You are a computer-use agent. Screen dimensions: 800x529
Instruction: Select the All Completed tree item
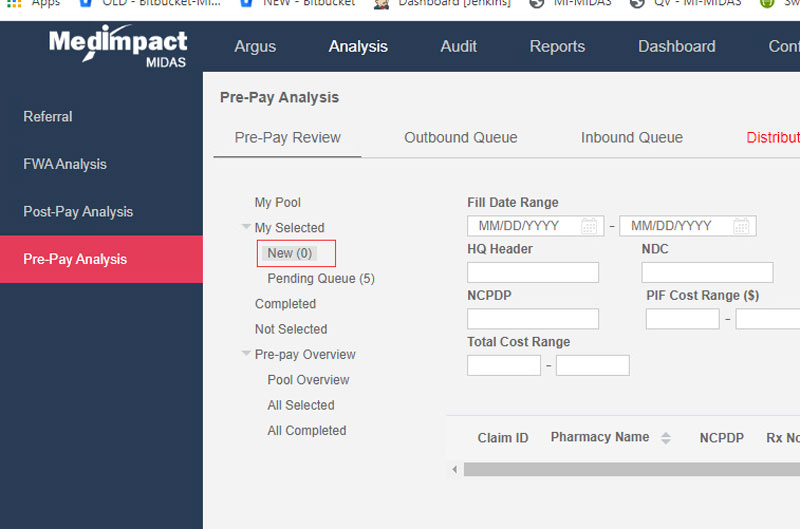click(x=307, y=431)
